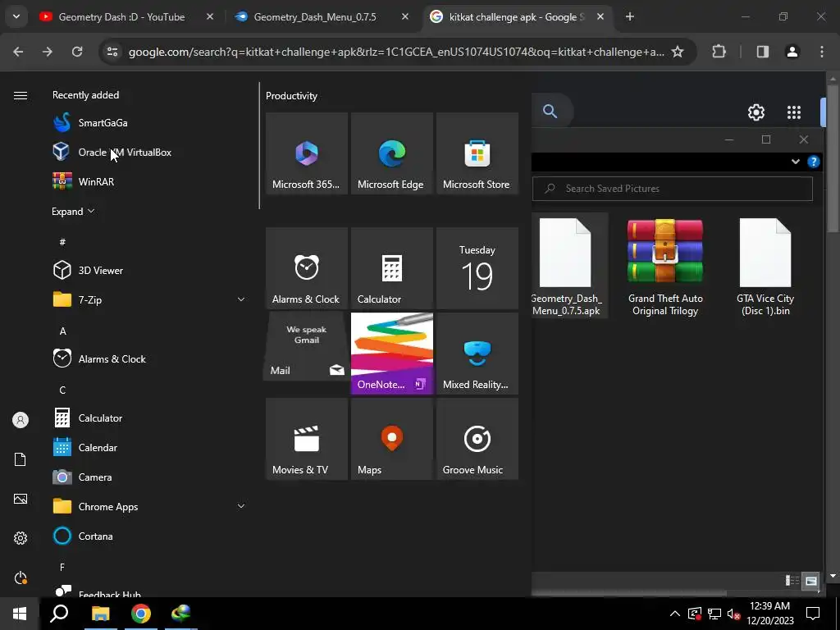Open Chrome from the taskbar

tap(140, 614)
